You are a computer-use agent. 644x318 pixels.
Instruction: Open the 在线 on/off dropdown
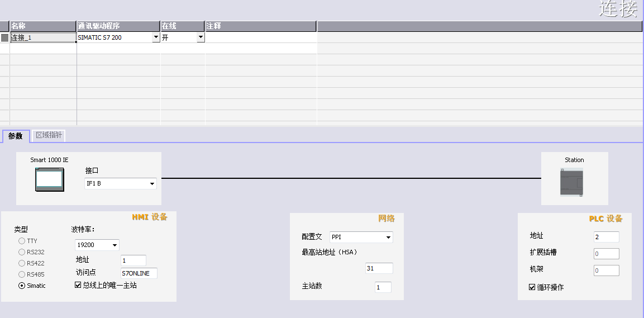click(201, 37)
